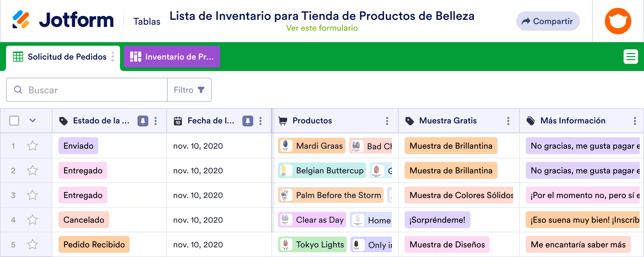Click the Buscar search field
644x257 pixels.
[90, 90]
